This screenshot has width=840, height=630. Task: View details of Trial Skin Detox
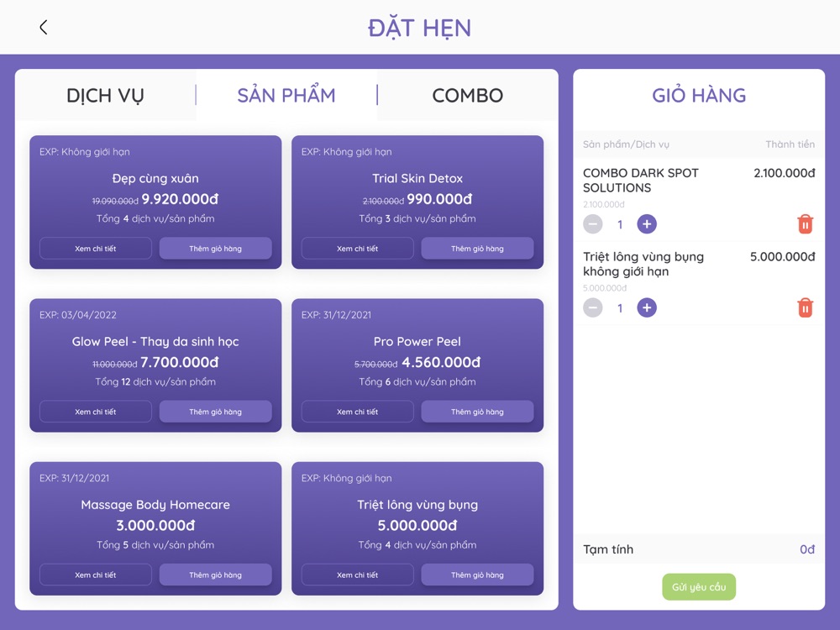(x=357, y=249)
